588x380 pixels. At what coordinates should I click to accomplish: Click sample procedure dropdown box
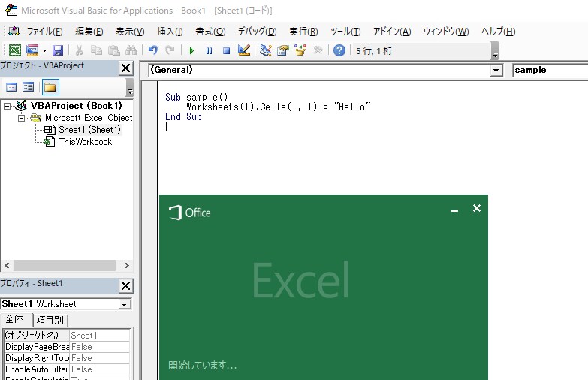(x=550, y=70)
